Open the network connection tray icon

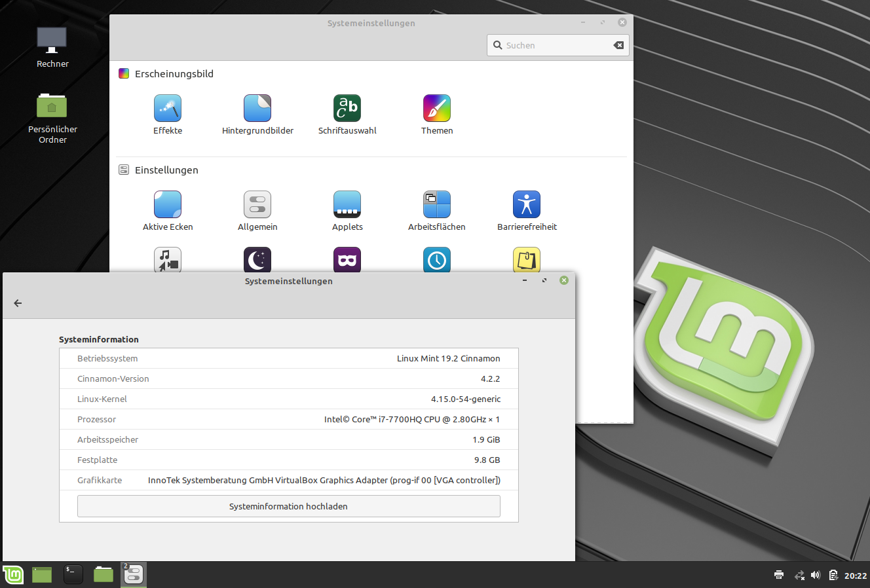click(799, 576)
